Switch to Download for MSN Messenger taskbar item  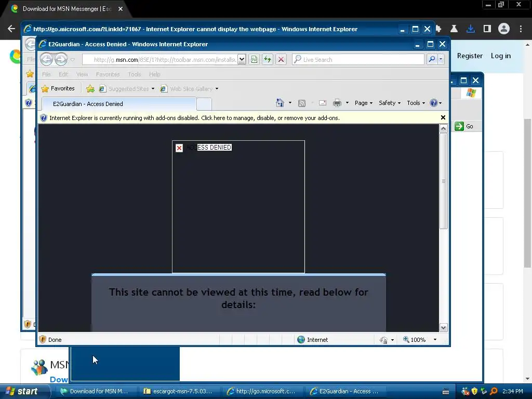96,391
